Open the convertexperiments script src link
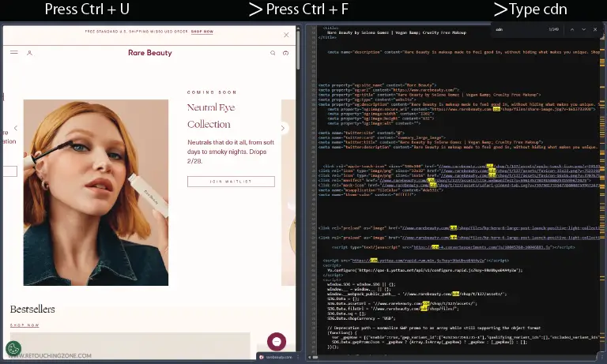The image size is (607, 364). coord(482,247)
